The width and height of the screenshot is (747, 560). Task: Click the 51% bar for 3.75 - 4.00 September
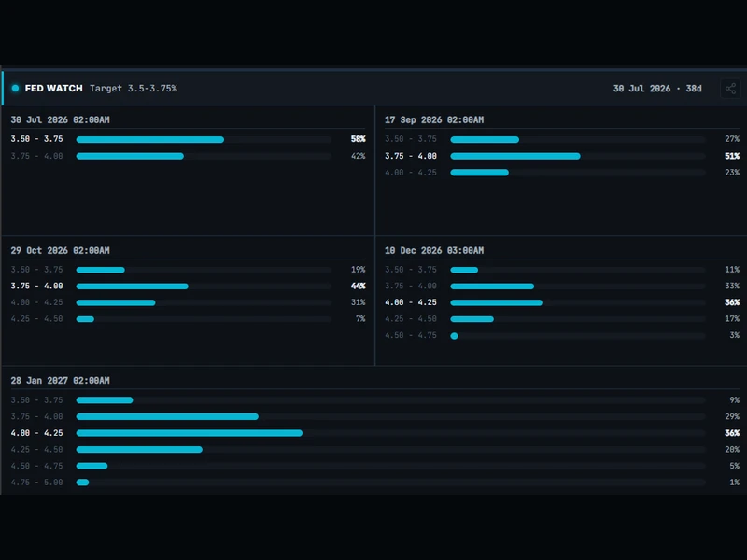coord(515,156)
